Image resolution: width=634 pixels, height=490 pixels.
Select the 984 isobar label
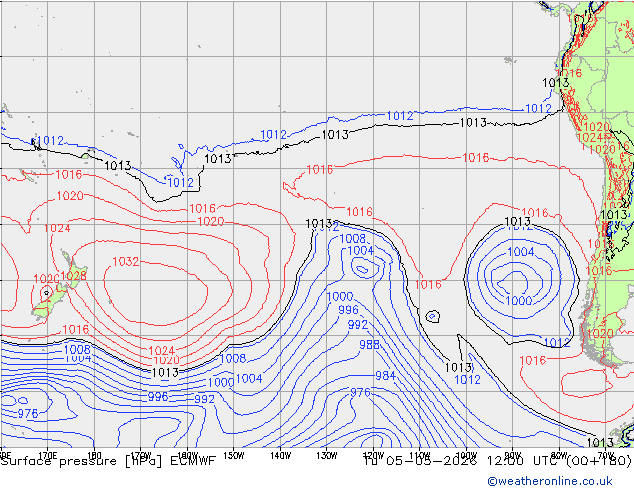click(x=385, y=376)
